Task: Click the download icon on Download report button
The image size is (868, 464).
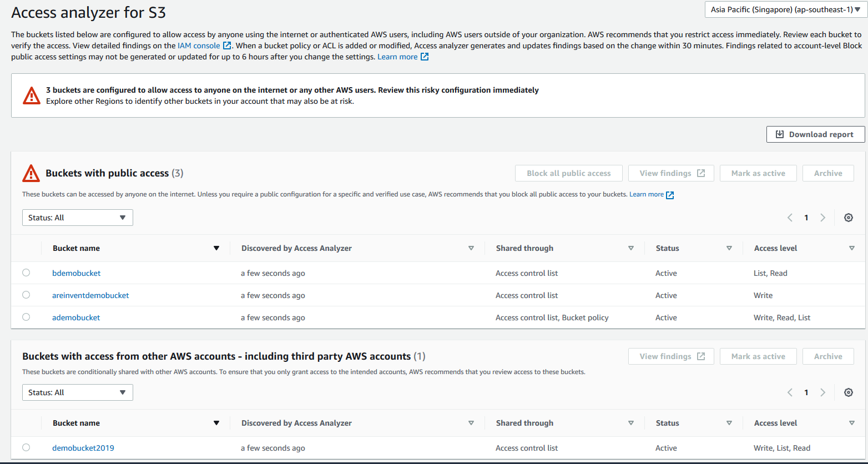Action: 780,134
